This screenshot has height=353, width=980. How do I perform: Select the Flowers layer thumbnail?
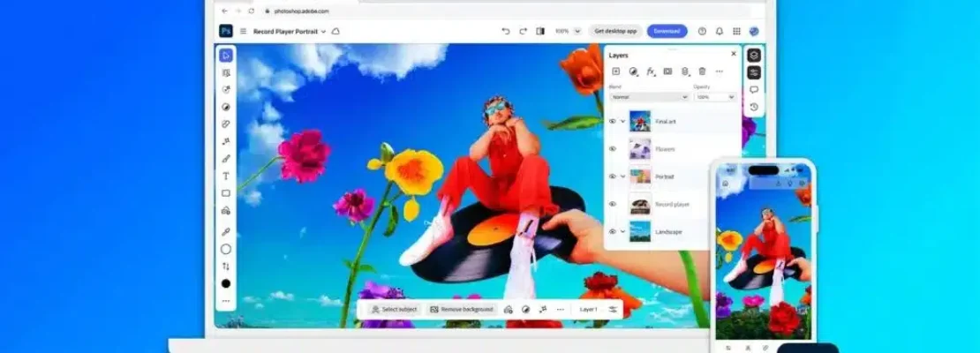tap(640, 148)
